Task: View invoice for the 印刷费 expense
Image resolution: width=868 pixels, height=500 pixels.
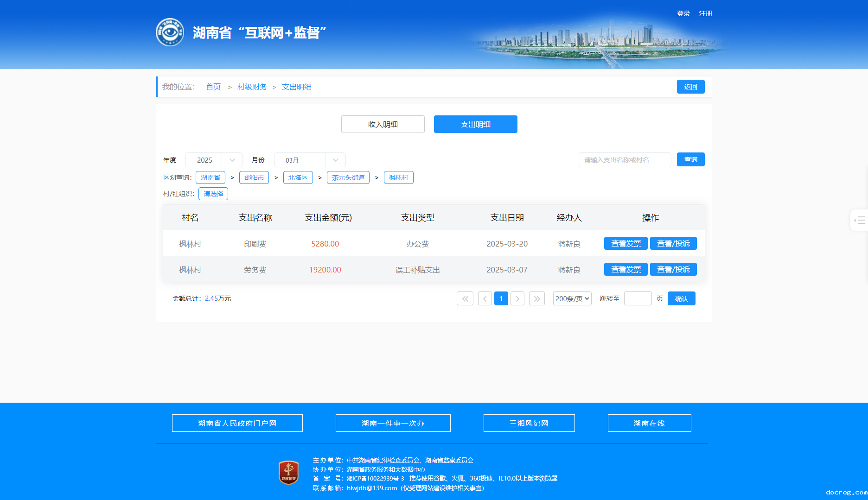Action: tap(625, 243)
